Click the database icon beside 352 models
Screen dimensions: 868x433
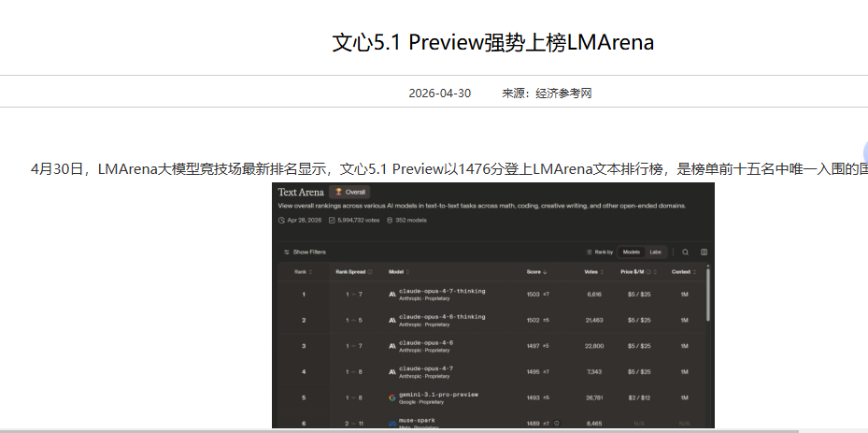click(x=390, y=220)
